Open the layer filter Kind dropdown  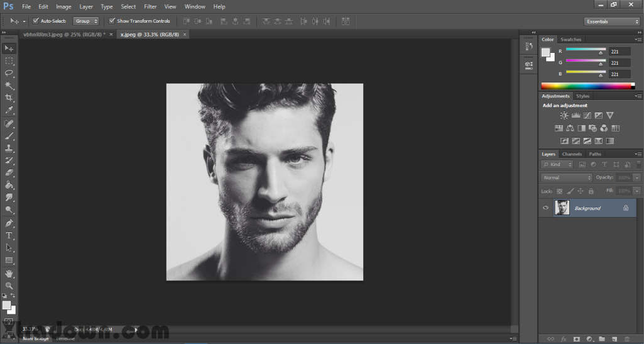pos(557,164)
